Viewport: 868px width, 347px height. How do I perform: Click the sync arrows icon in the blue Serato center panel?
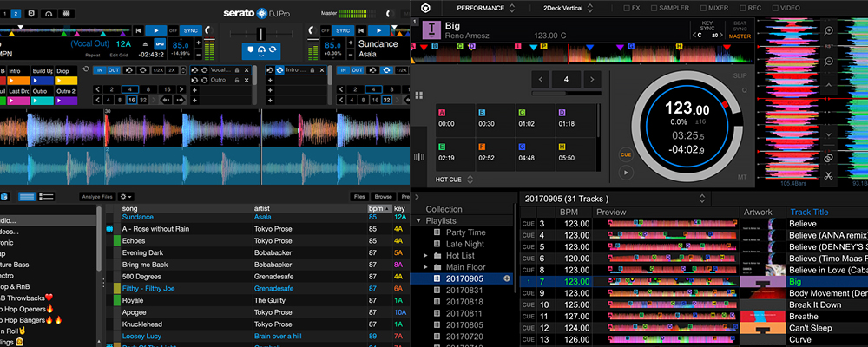tap(273, 49)
